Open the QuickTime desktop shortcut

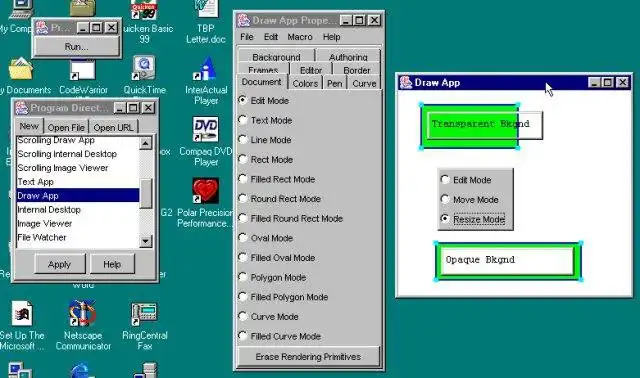click(144, 68)
